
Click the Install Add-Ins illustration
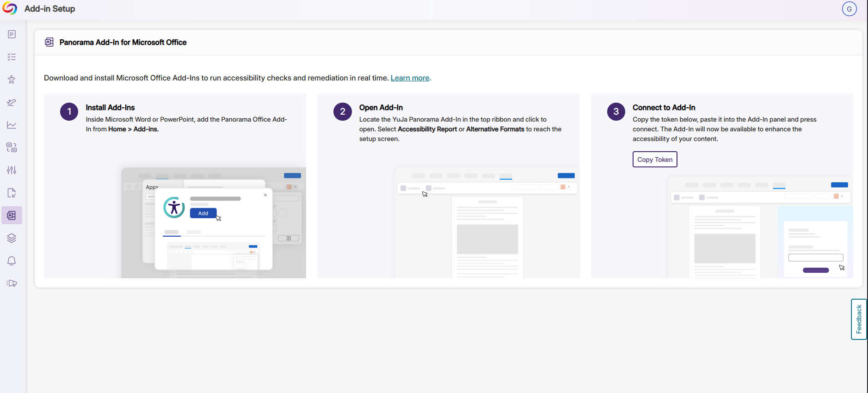point(214,223)
